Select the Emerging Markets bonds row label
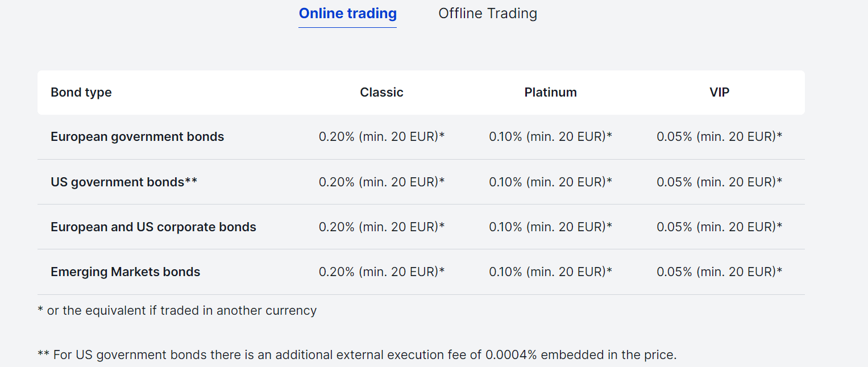This screenshot has height=367, width=868. coord(126,272)
